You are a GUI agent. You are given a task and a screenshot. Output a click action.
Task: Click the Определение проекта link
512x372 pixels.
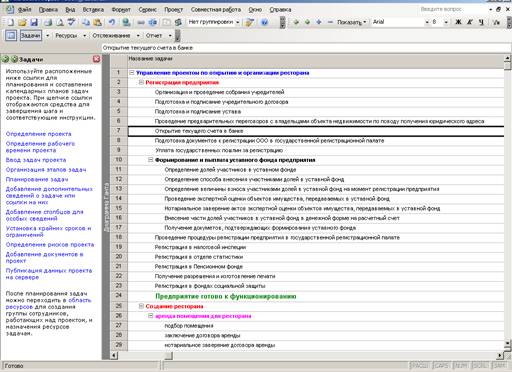coord(39,134)
